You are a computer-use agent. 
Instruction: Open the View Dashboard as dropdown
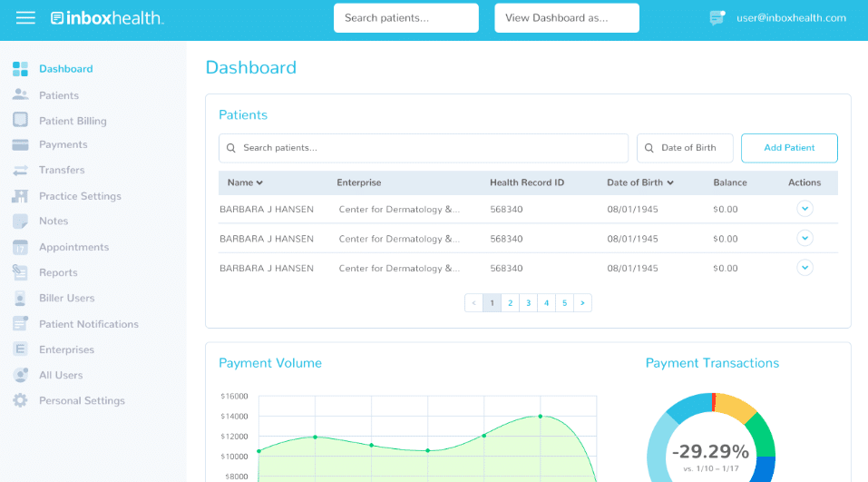(x=566, y=18)
